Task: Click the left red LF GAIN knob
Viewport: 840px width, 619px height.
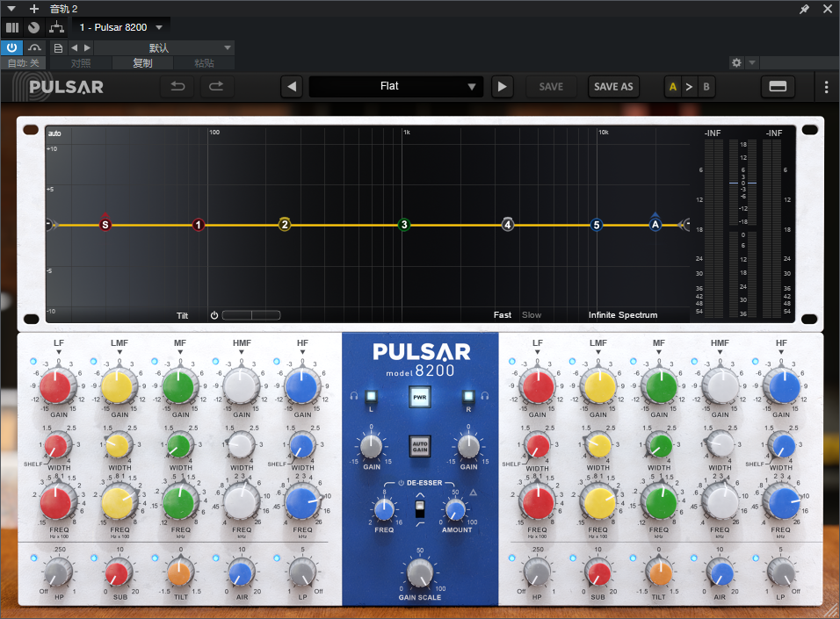Action: tap(55, 386)
